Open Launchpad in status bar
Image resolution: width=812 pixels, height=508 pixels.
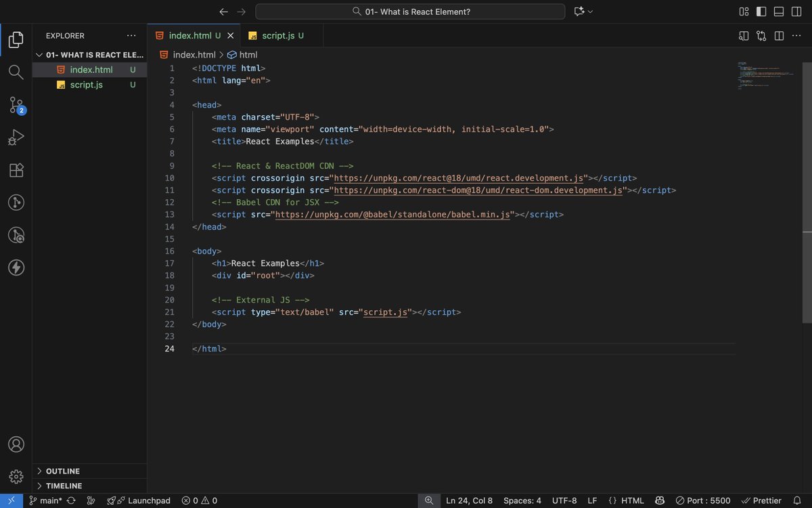point(139,501)
